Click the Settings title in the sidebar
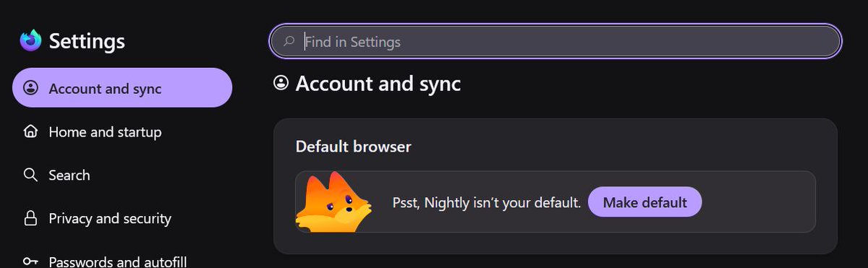The height and width of the screenshot is (268, 868). 87,41
